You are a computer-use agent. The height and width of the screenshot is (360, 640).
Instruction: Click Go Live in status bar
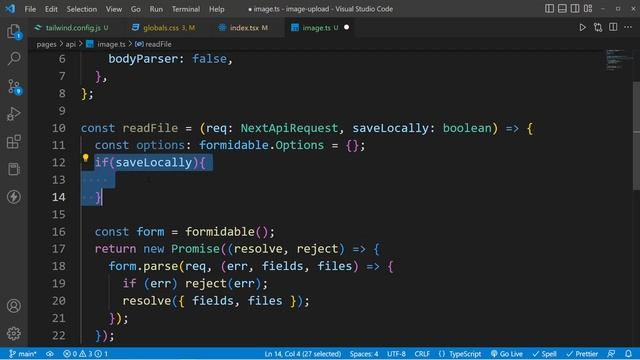click(x=507, y=353)
